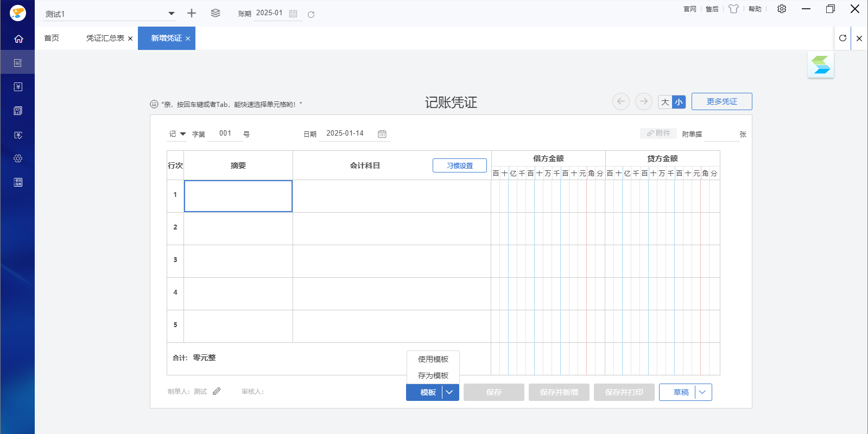This screenshot has width=868, height=434.
Task: Click the row 2 摘要 cell
Action: pos(238,228)
